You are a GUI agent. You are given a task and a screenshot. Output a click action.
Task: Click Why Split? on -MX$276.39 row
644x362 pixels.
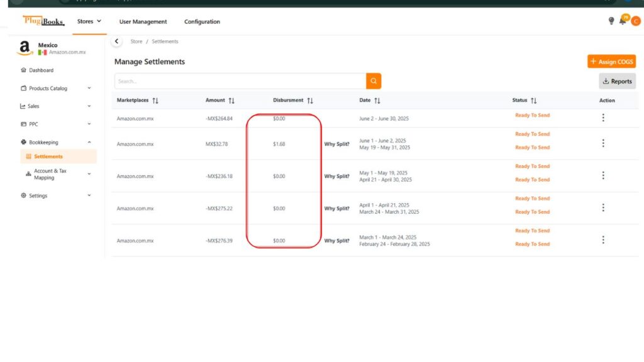coord(337,241)
